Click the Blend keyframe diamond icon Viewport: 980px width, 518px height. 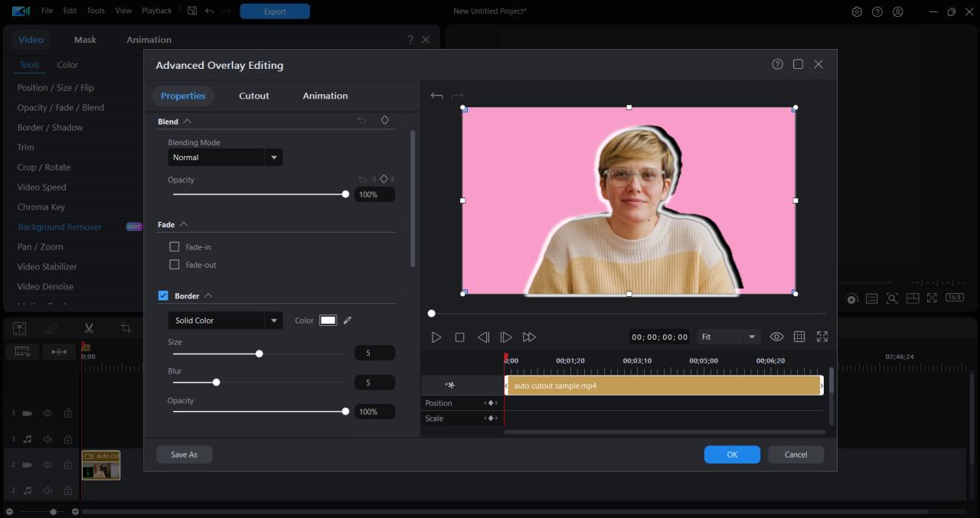(385, 121)
